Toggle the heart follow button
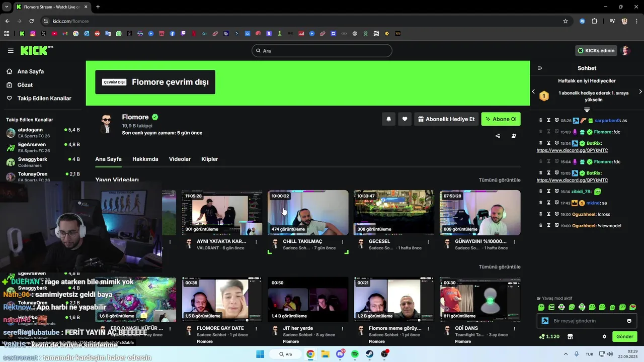 click(x=405, y=119)
